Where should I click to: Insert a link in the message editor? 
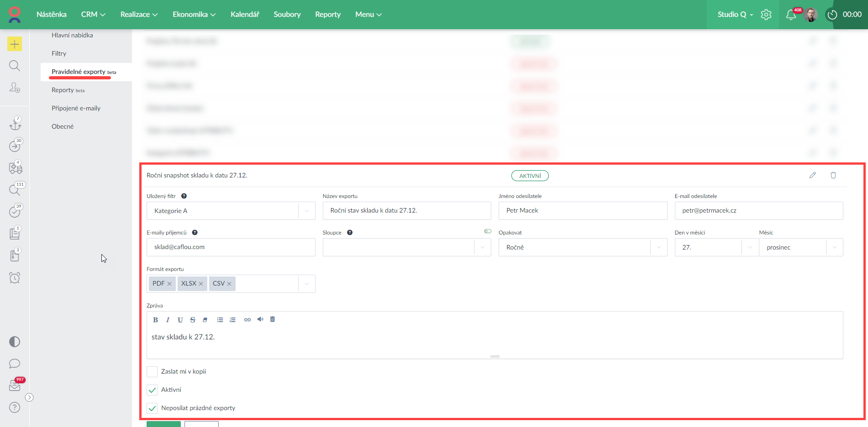[247, 320]
